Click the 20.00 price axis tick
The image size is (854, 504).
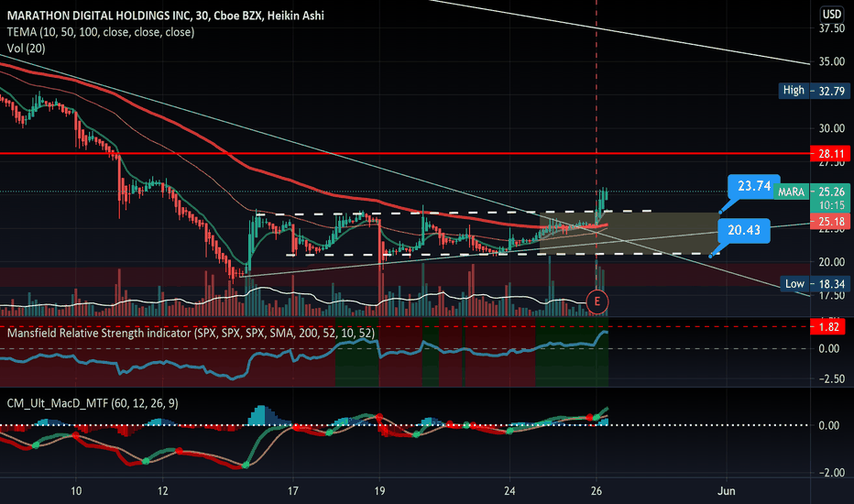[832, 262]
